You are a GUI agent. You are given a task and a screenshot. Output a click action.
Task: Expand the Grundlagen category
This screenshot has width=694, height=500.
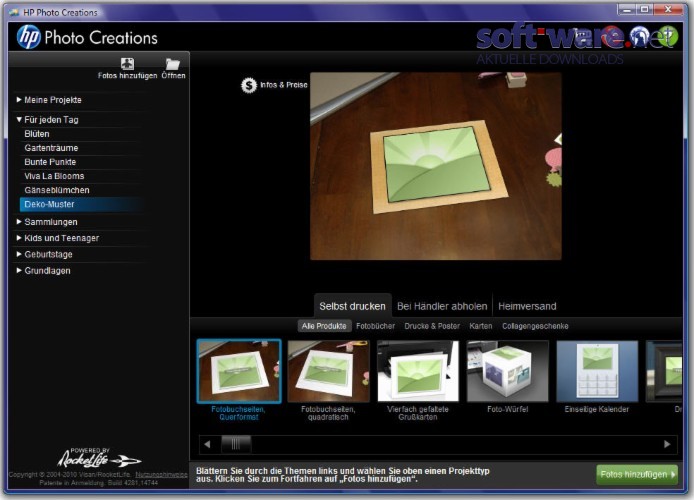(43, 270)
